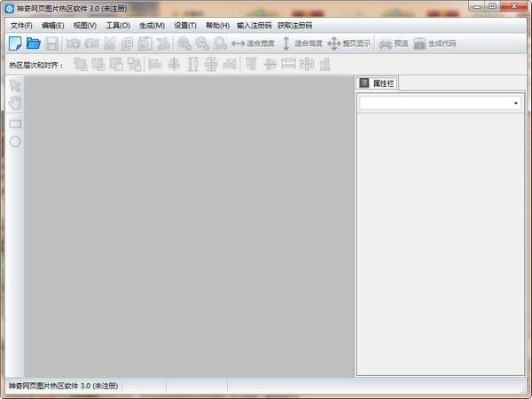Click the 热区层次和对齐 label
The width and height of the screenshot is (532, 399).
36,65
